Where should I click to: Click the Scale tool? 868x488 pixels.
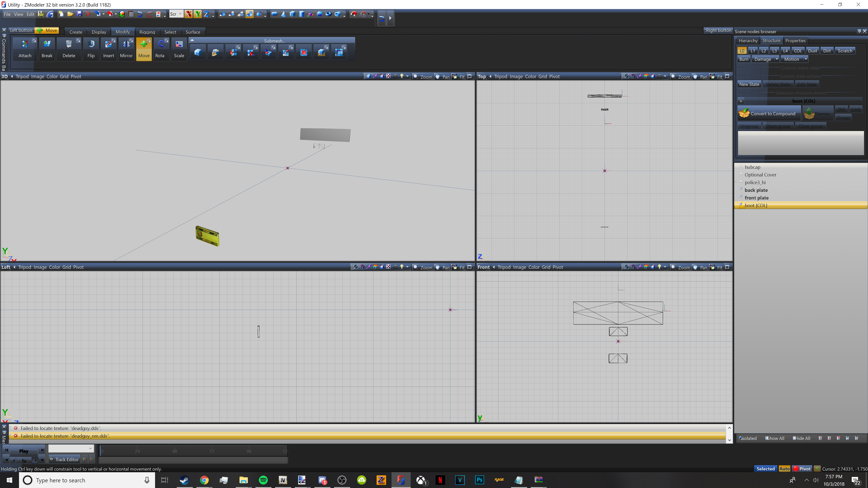179,49
